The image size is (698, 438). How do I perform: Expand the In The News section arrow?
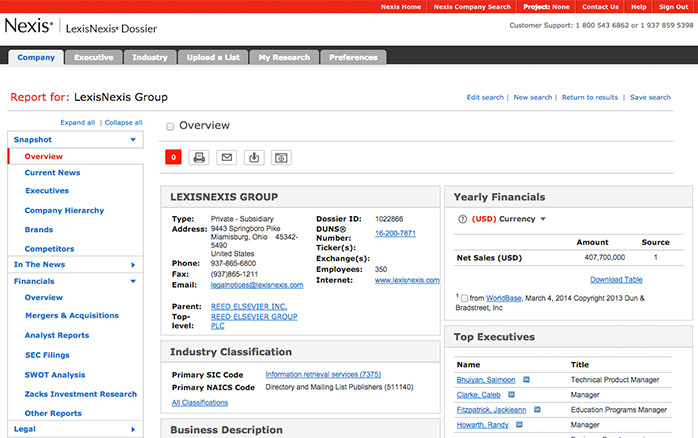(133, 265)
